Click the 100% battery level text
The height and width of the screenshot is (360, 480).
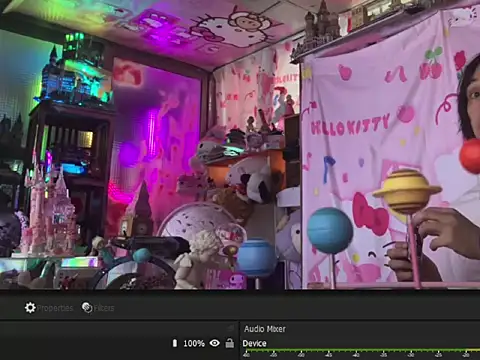tap(194, 343)
